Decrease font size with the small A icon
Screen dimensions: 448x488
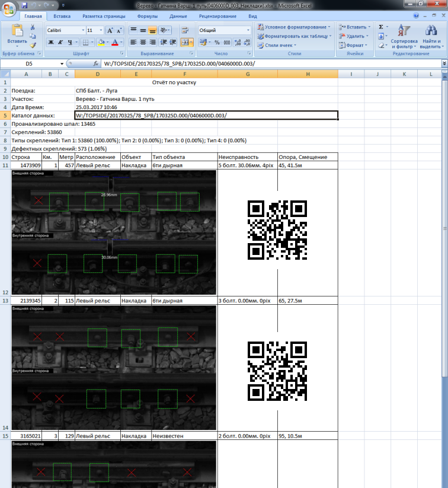[x=119, y=30]
